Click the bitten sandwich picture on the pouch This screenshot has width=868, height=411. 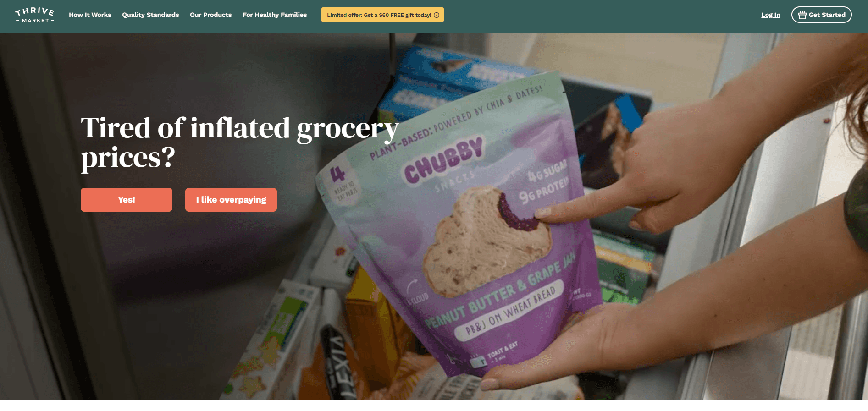tap(486, 241)
